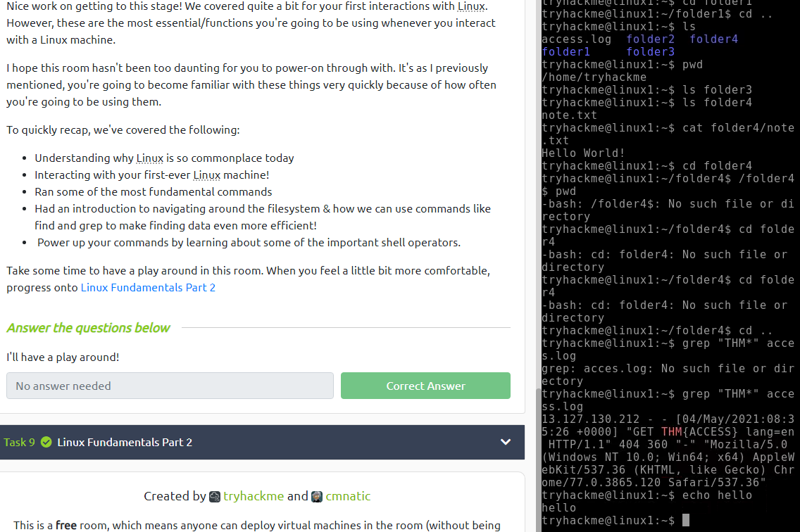The image size is (800, 532).
Task: Click the 'Ran some of the most fundamental commands' bullet
Action: click(x=153, y=192)
